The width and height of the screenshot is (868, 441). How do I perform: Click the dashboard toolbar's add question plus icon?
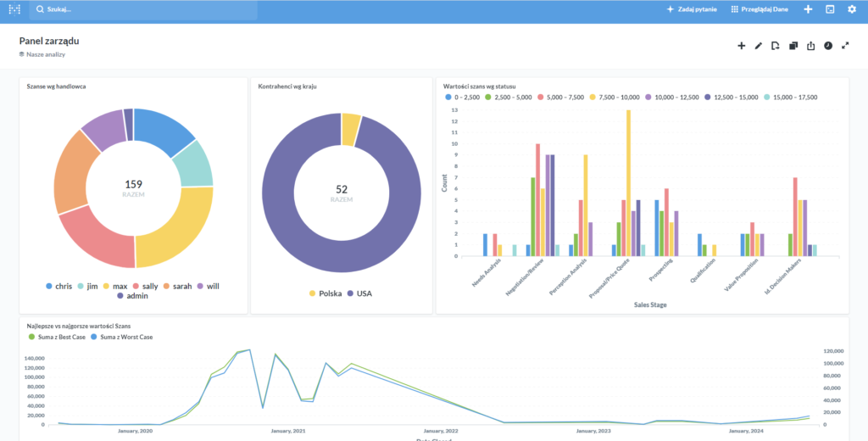pyautogui.click(x=741, y=46)
